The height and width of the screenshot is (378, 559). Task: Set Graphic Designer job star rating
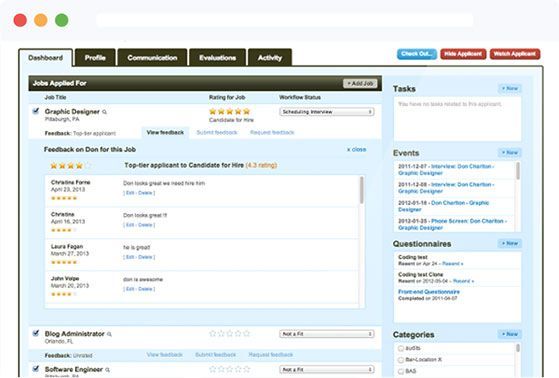230,112
